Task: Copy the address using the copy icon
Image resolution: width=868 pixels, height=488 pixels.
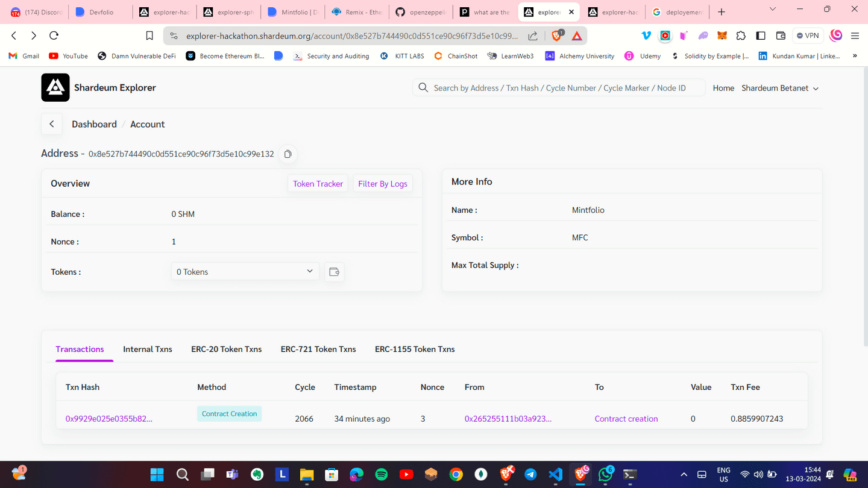Action: pos(288,154)
